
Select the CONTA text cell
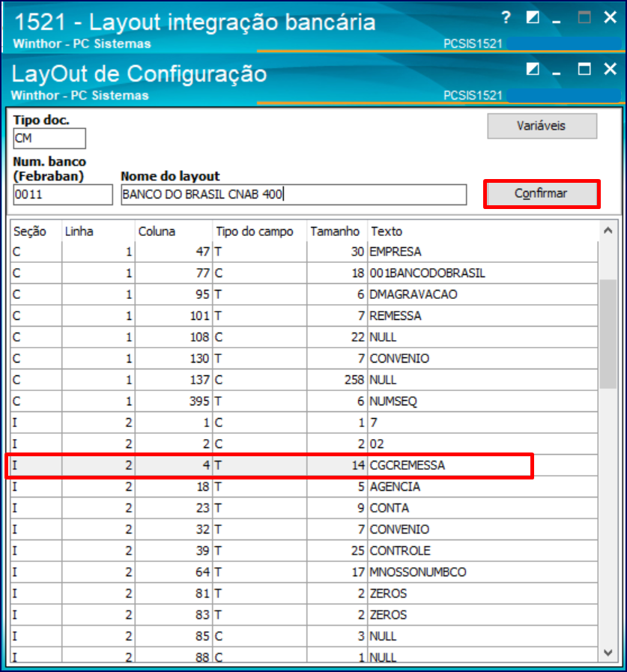482,508
